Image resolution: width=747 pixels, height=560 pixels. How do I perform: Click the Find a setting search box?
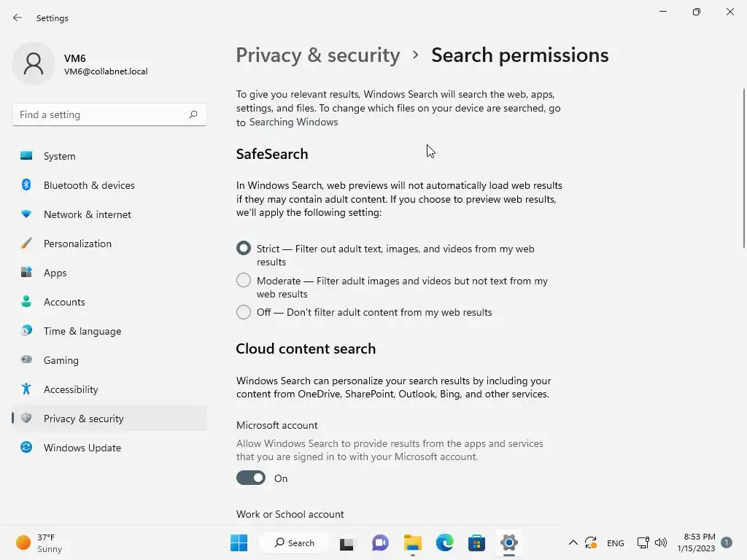click(101, 114)
